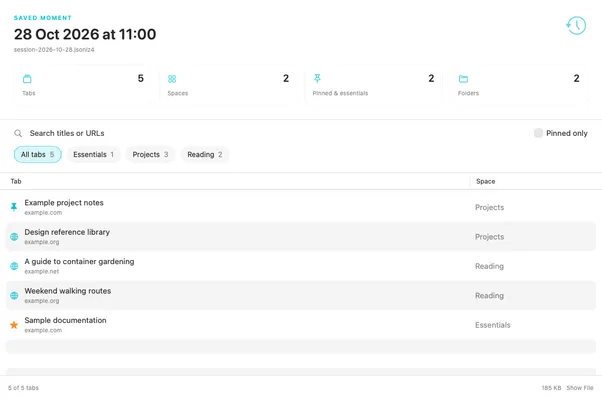This screenshot has width=602, height=400.
Task: Enable the Pinned only checkbox
Action: pyautogui.click(x=538, y=133)
